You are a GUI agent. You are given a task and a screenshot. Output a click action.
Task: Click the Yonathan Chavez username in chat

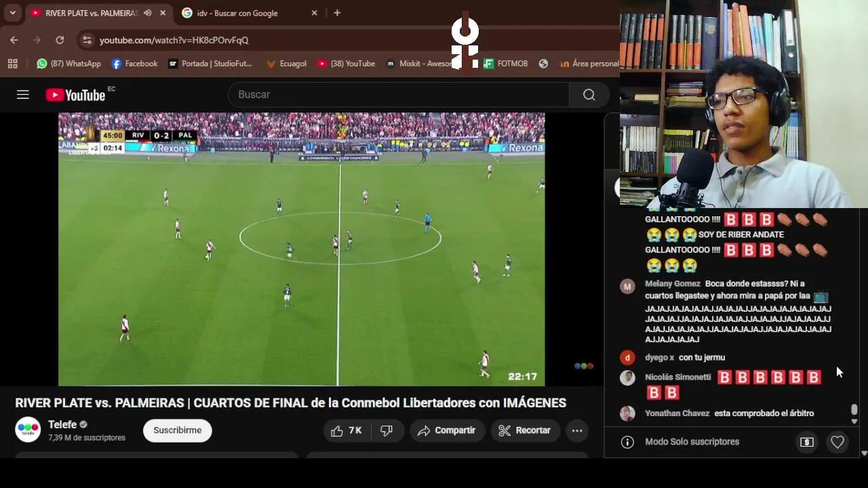pyautogui.click(x=677, y=413)
